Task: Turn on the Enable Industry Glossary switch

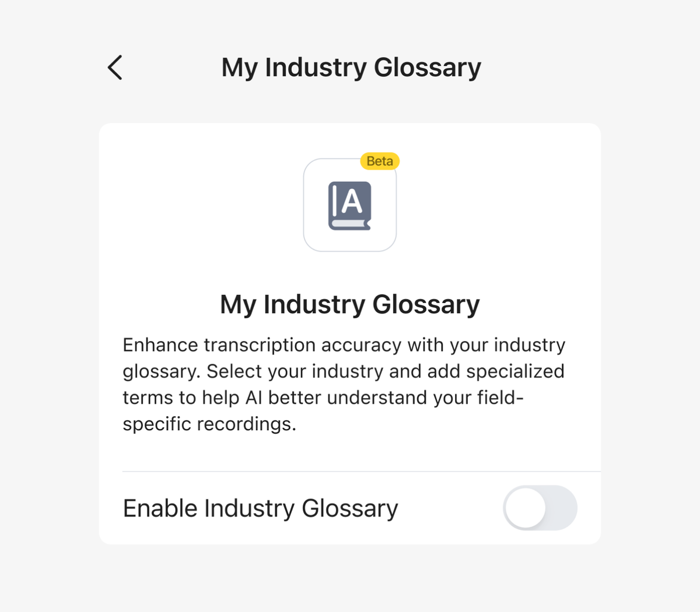Action: click(x=540, y=508)
